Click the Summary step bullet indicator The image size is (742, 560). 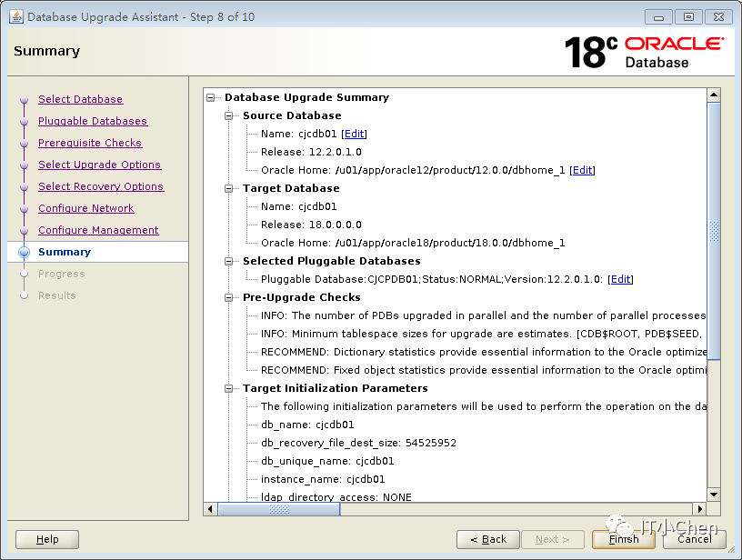pos(25,252)
